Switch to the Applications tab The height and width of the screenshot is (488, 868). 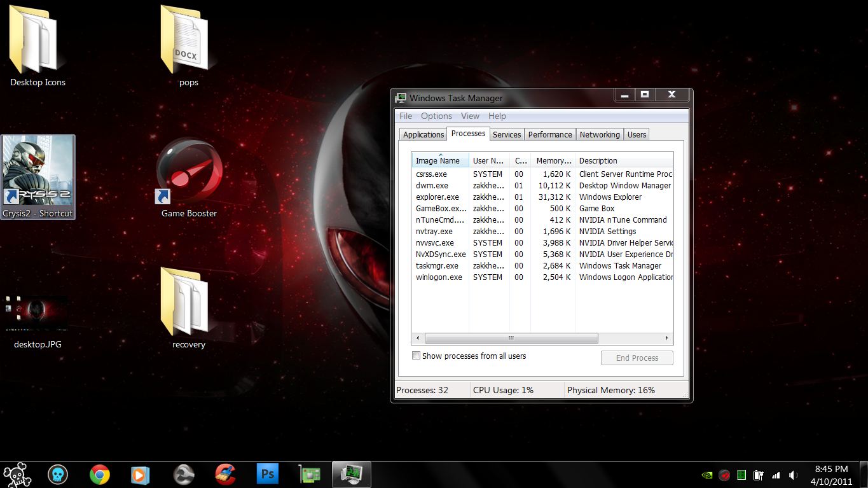coord(424,134)
